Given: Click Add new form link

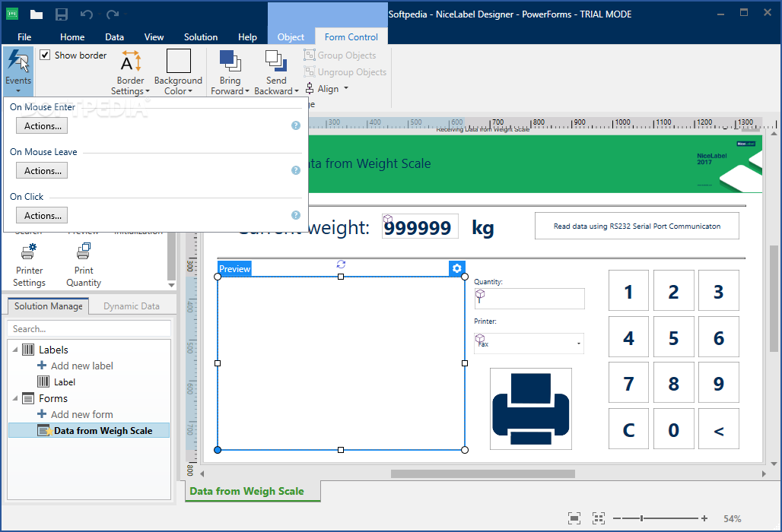Looking at the screenshot, I should click(82, 414).
